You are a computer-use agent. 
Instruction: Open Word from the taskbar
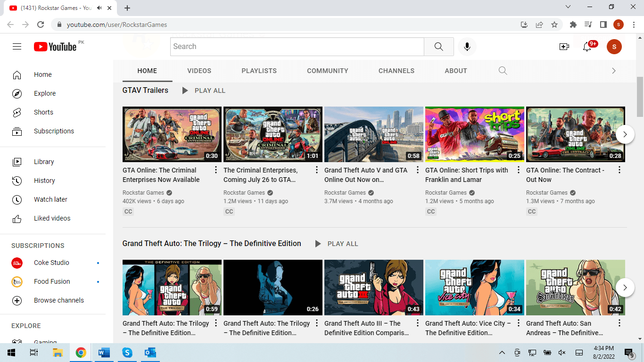coord(104,353)
